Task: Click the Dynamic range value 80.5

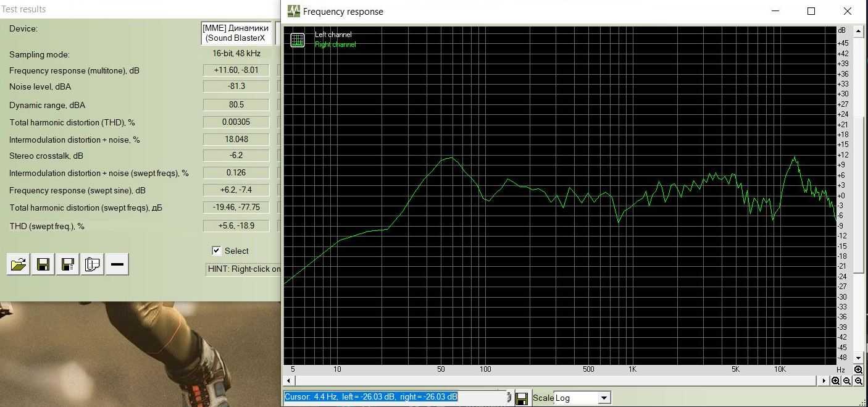Action: point(236,104)
